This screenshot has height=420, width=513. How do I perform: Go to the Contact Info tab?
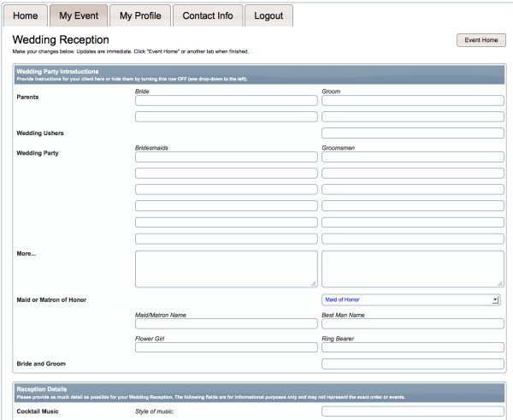(x=206, y=16)
